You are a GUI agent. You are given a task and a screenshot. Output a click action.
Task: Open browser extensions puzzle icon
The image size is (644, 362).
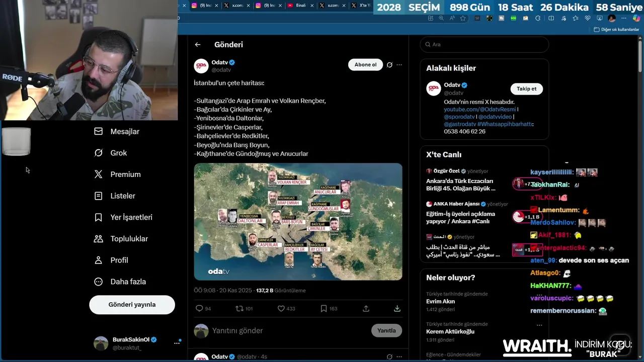coord(538,18)
